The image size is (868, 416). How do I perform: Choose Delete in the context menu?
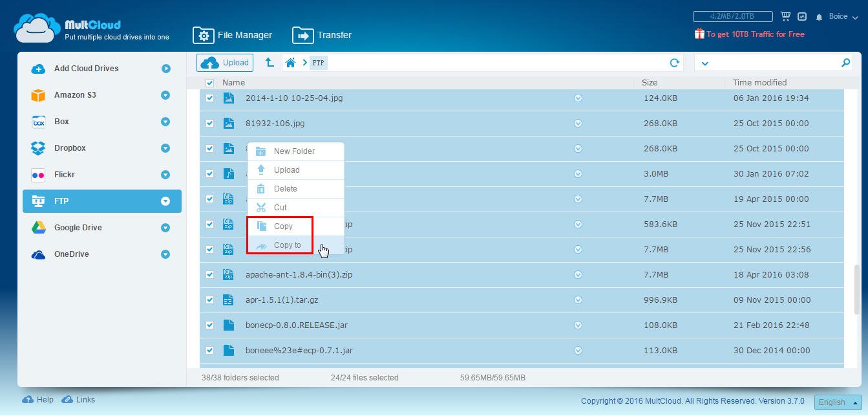(285, 189)
